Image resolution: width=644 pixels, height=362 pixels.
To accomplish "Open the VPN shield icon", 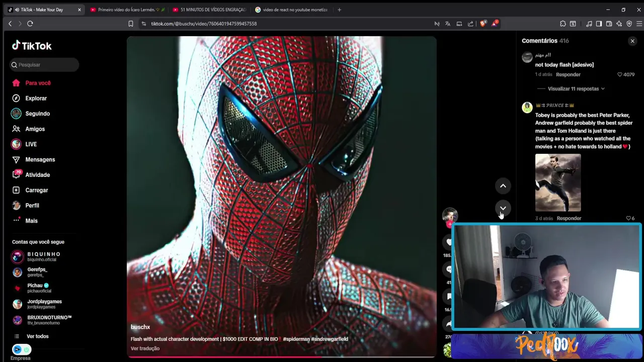I will [629, 24].
